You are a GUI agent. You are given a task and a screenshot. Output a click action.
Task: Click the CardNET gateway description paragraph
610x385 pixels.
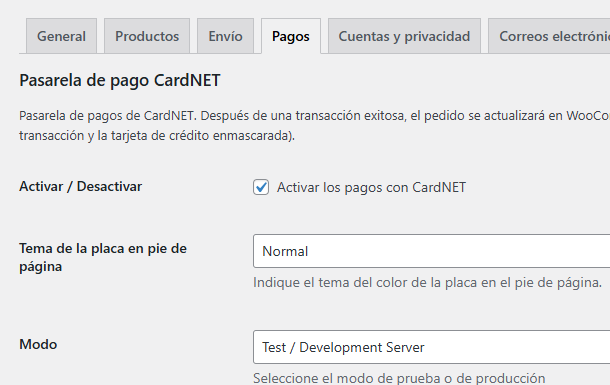coord(314,126)
